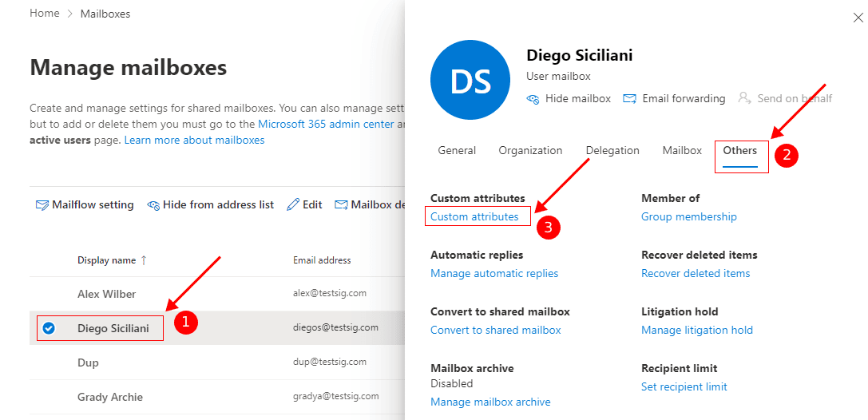This screenshot has width=868, height=420.
Task: Open the Custom attributes link
Action: 474,216
